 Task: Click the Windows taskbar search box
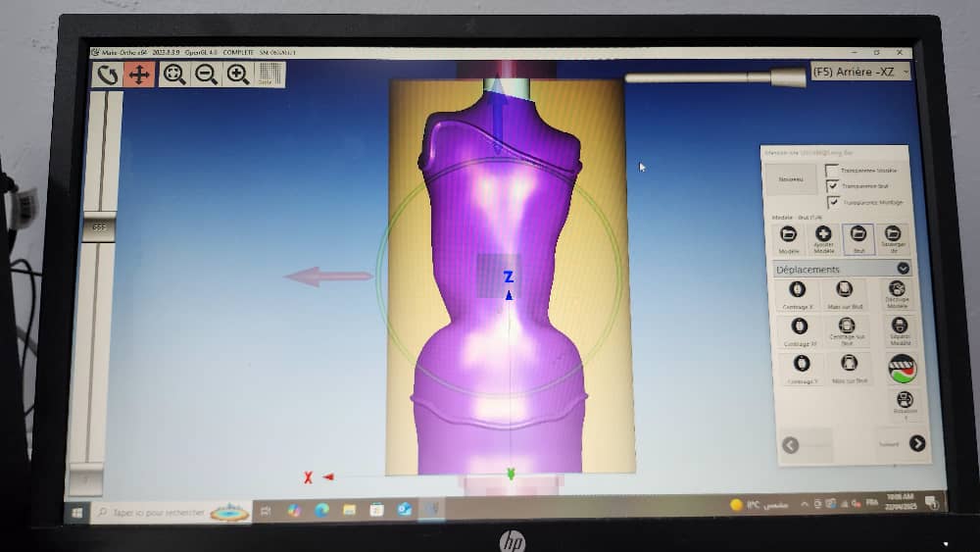pyautogui.click(x=157, y=512)
